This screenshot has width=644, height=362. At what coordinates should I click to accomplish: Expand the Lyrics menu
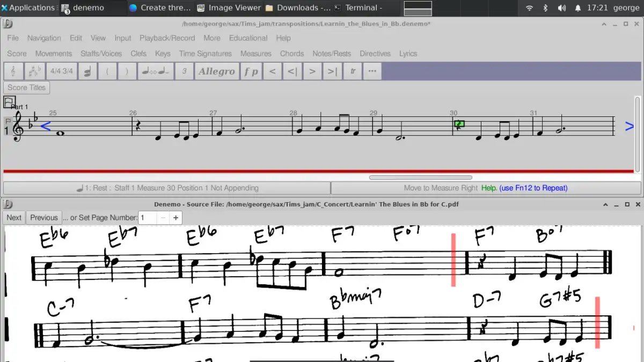(x=408, y=54)
